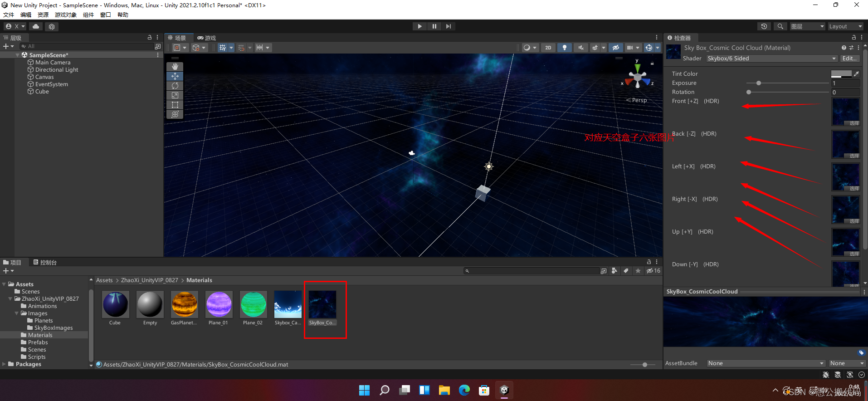Select the combined Transform tool
Screen dimensions: 868x401
pyautogui.click(x=175, y=114)
